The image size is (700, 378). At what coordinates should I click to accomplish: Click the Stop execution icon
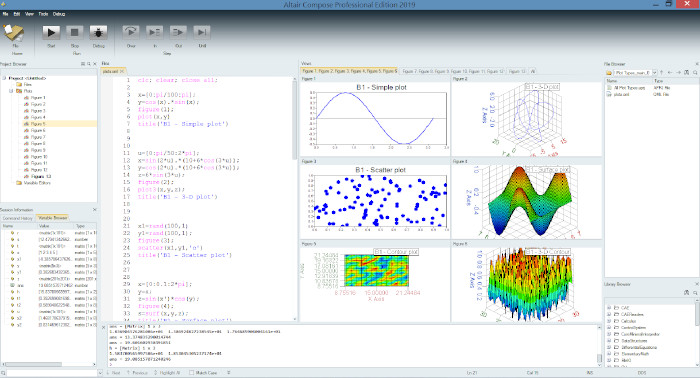tap(75, 33)
